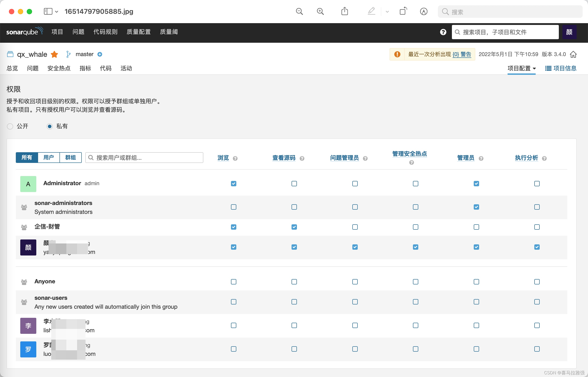Show help for 管理安全热点 permission

coord(411,162)
